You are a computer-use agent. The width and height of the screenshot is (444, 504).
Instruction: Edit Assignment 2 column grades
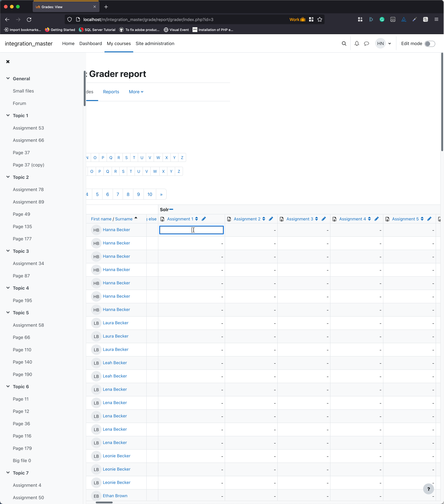pyautogui.click(x=271, y=219)
